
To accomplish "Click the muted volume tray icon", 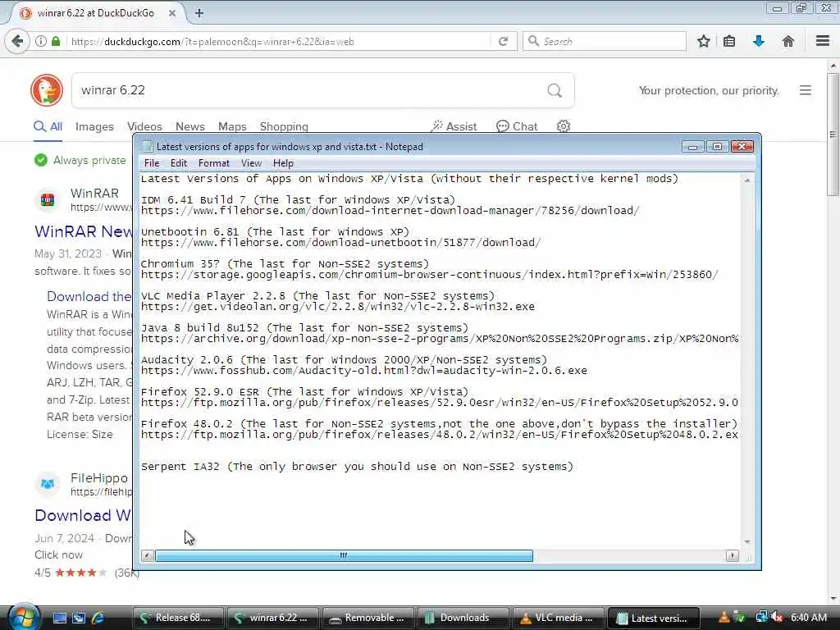I will click(x=778, y=618).
